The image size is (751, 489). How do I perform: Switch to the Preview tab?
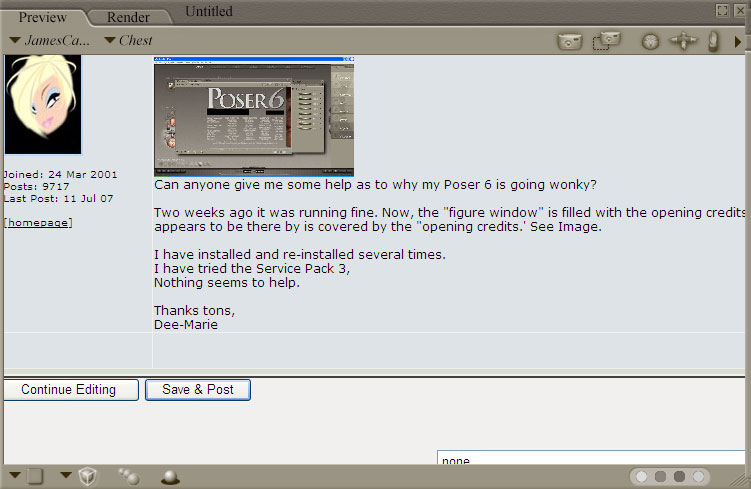[43, 17]
